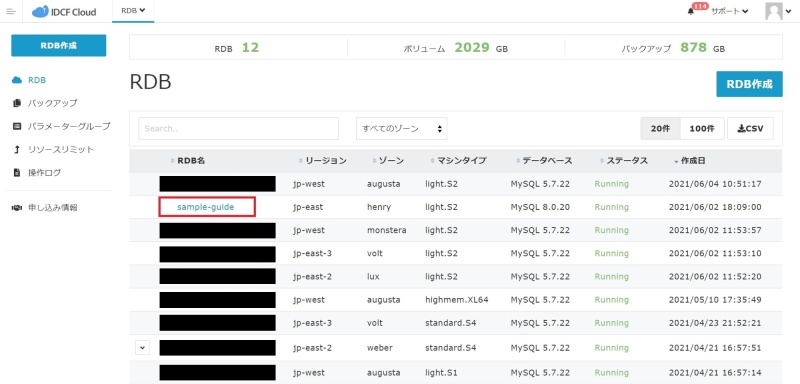Screen dimensions: 800x384
Task: Sort by ゾーン column header
Action: [388, 161]
